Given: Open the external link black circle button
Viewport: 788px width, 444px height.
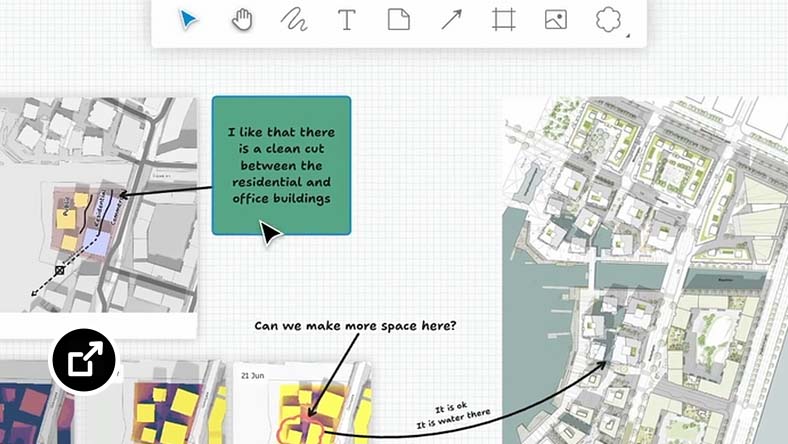Looking at the screenshot, I should 83,360.
